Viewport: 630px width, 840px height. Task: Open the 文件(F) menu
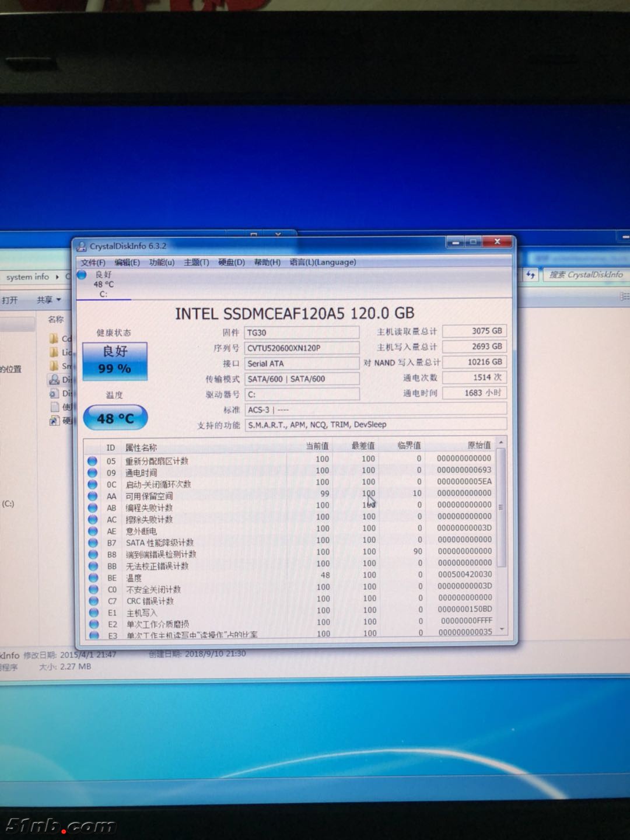click(x=93, y=262)
